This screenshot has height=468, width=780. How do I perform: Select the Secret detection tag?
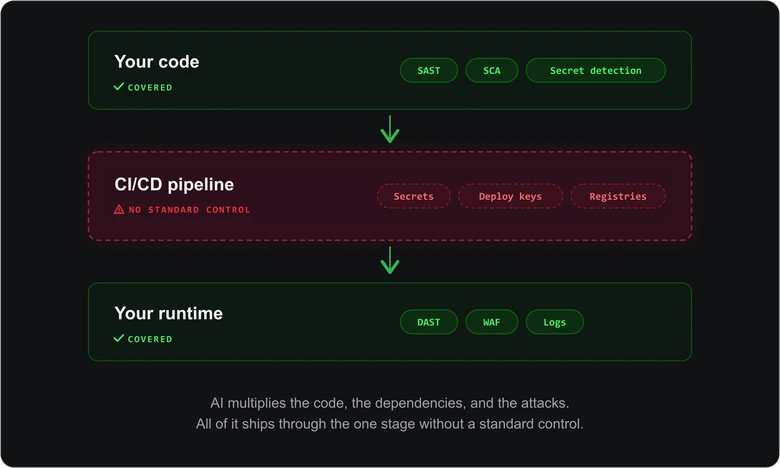(x=595, y=71)
